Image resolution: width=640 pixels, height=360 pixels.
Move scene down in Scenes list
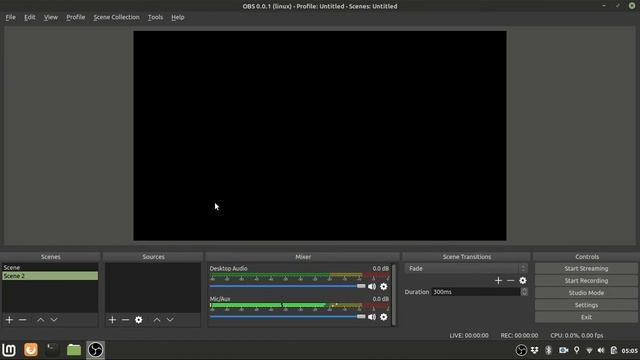pyautogui.click(x=54, y=320)
